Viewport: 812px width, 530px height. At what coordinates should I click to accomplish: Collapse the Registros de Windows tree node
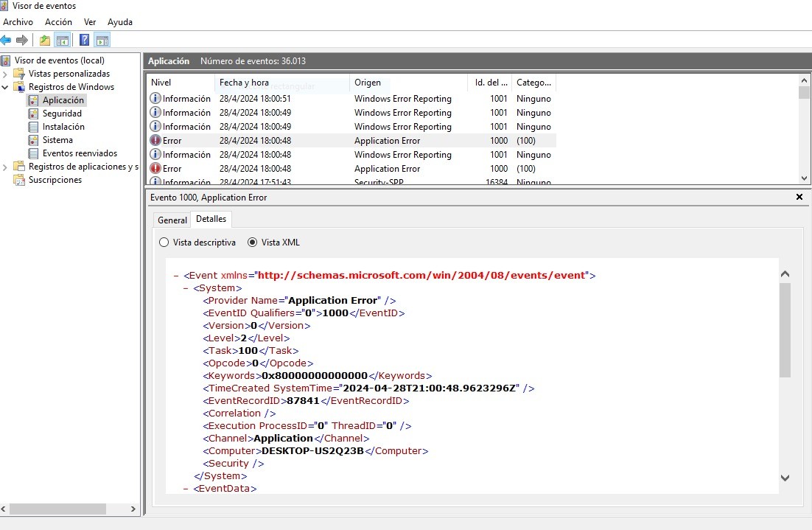(x=4, y=87)
